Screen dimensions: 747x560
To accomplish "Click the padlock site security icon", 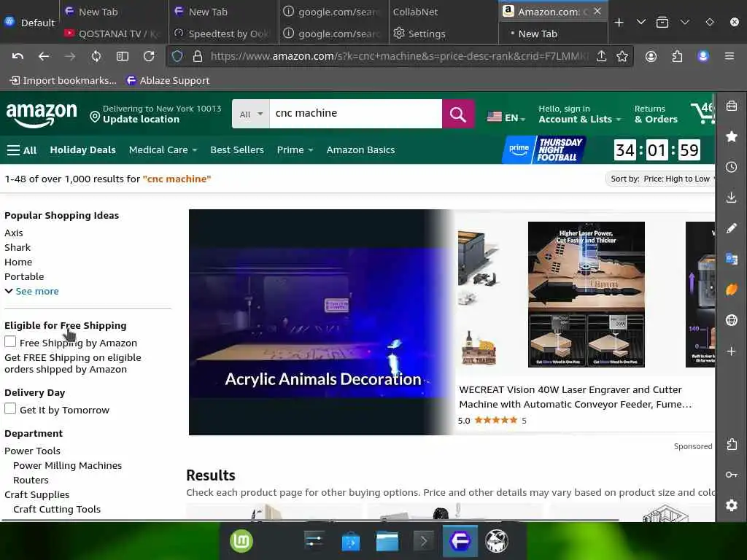I will coord(198,57).
